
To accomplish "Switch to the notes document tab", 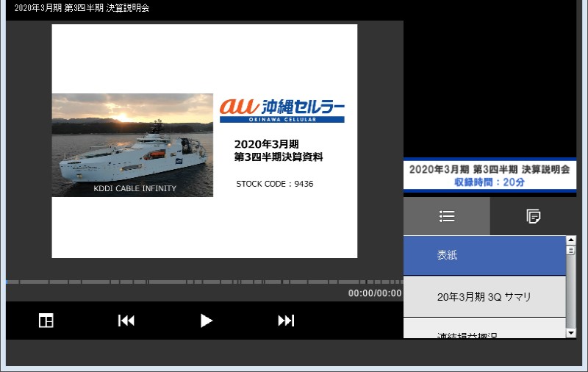I will coord(534,216).
